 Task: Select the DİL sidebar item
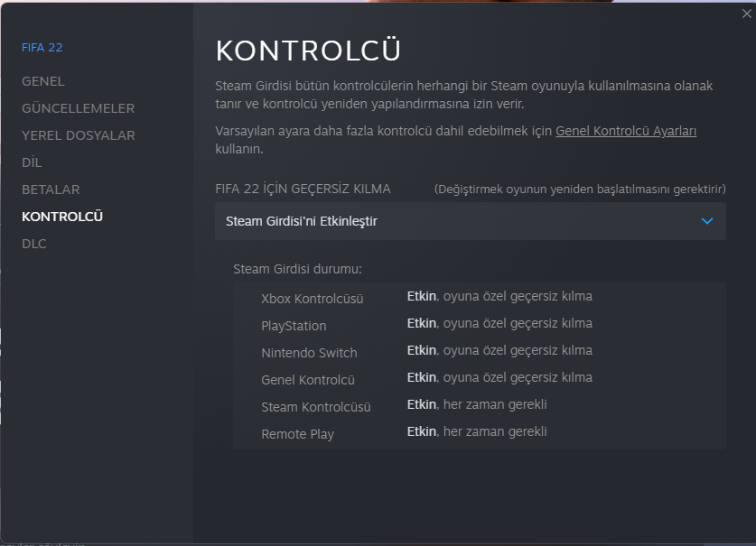point(32,162)
